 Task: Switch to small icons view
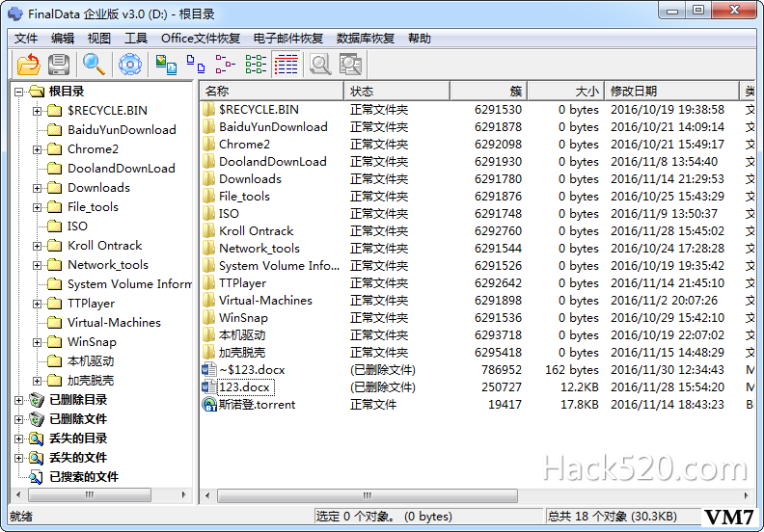(x=196, y=65)
